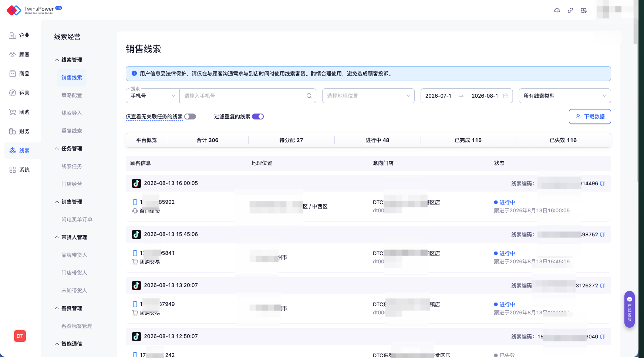Filter by 进行中 48 status
This screenshot has width=644, height=358.
click(x=377, y=140)
